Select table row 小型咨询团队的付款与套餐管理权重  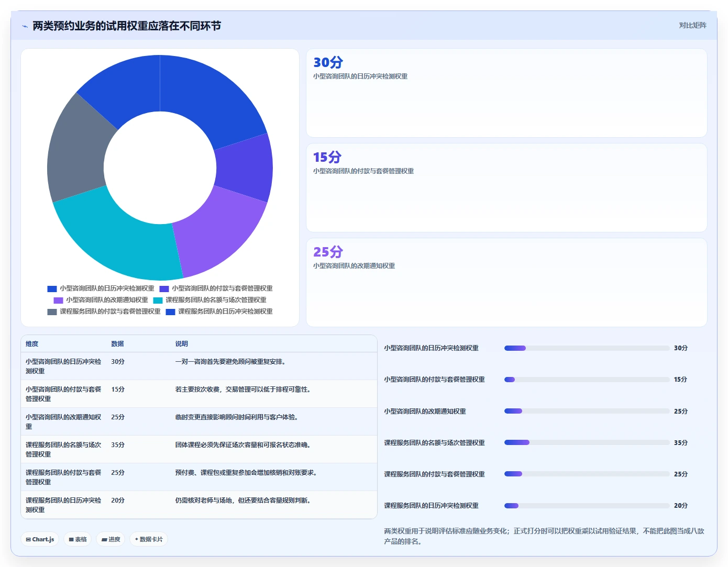(x=199, y=394)
